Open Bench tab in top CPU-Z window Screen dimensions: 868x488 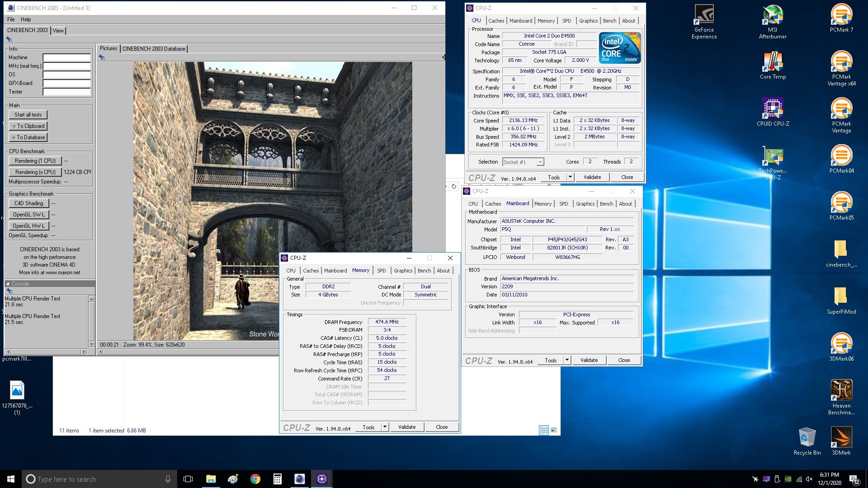[x=609, y=21]
